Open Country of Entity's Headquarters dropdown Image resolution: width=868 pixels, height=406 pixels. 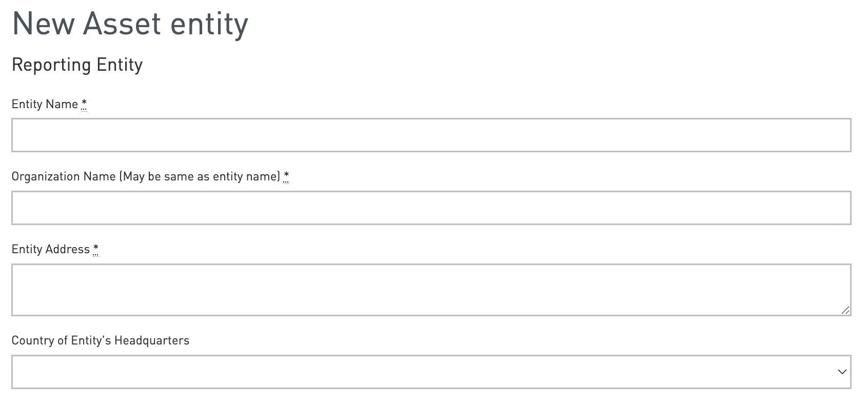point(431,372)
